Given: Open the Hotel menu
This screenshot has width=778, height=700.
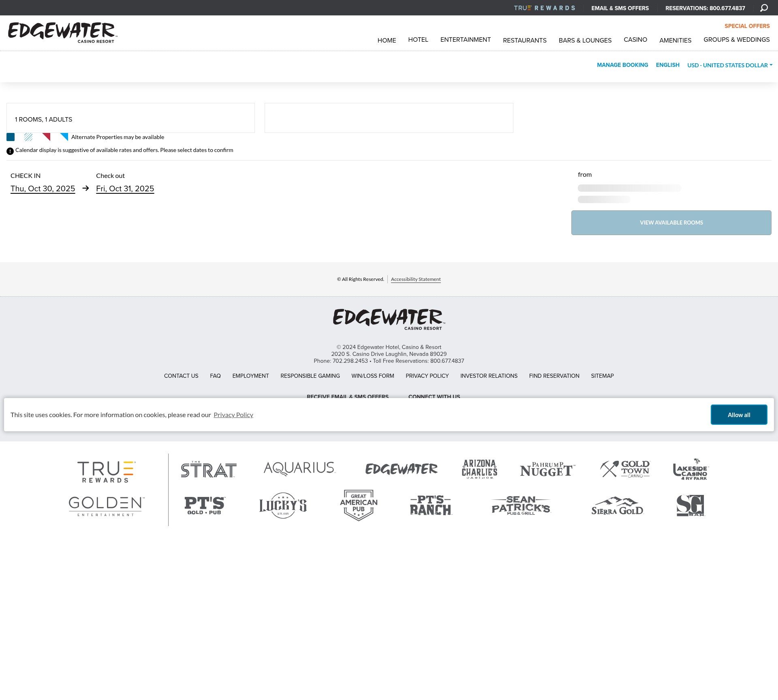Looking at the screenshot, I should (418, 40).
